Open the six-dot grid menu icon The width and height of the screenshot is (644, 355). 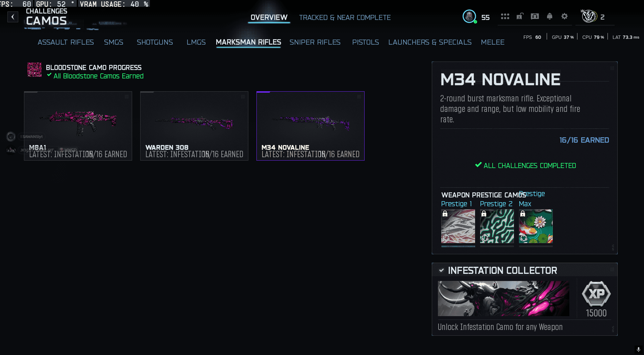coord(505,17)
